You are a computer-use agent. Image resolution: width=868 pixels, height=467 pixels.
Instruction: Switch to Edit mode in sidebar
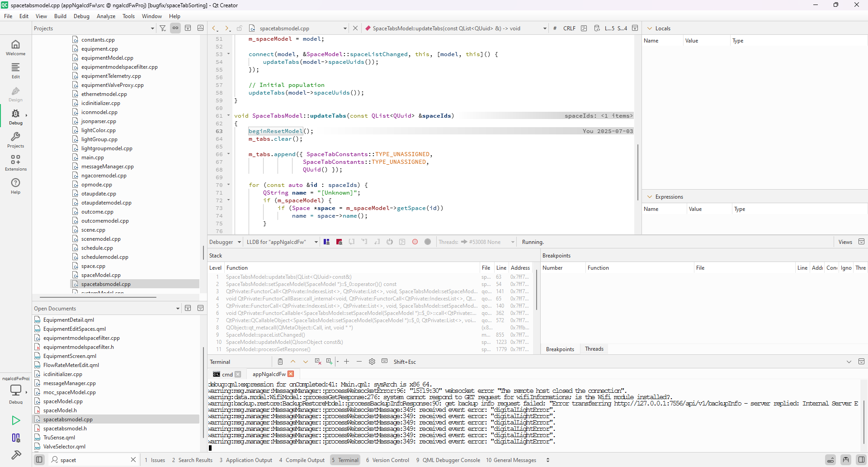click(15, 70)
